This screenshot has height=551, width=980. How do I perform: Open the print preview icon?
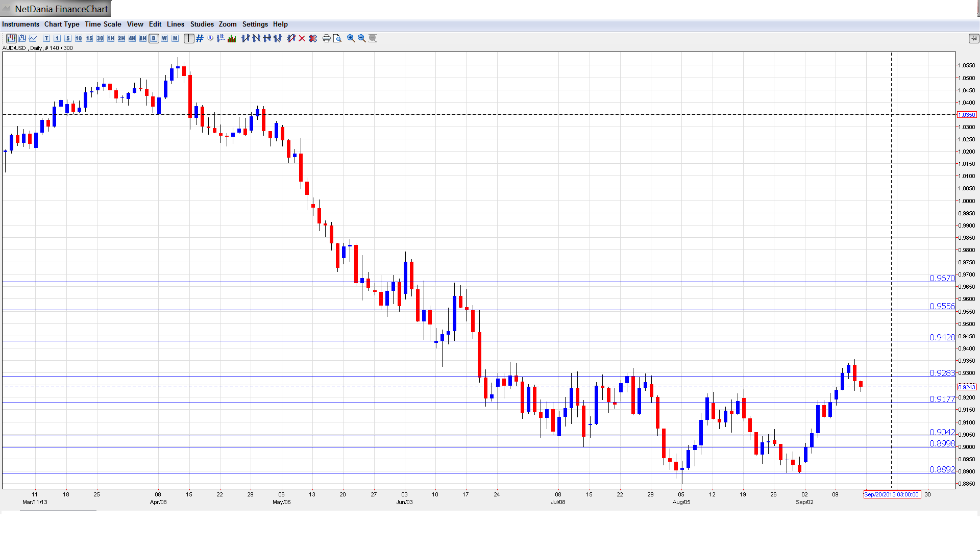click(337, 38)
